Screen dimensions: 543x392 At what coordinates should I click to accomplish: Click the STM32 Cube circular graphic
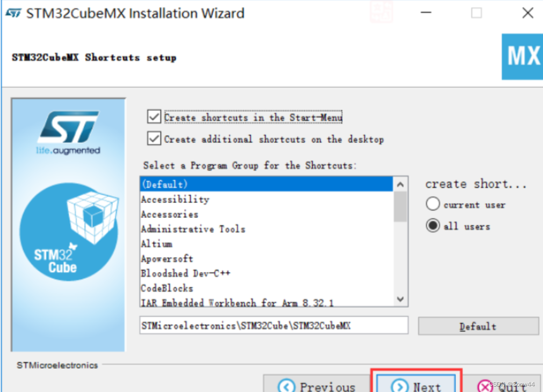pyautogui.click(x=69, y=231)
